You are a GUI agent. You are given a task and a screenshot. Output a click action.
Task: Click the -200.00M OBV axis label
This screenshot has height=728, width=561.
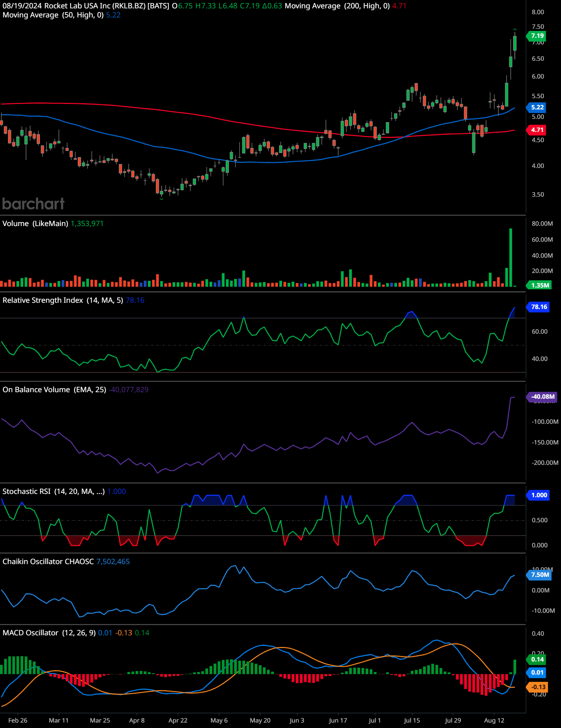point(545,463)
